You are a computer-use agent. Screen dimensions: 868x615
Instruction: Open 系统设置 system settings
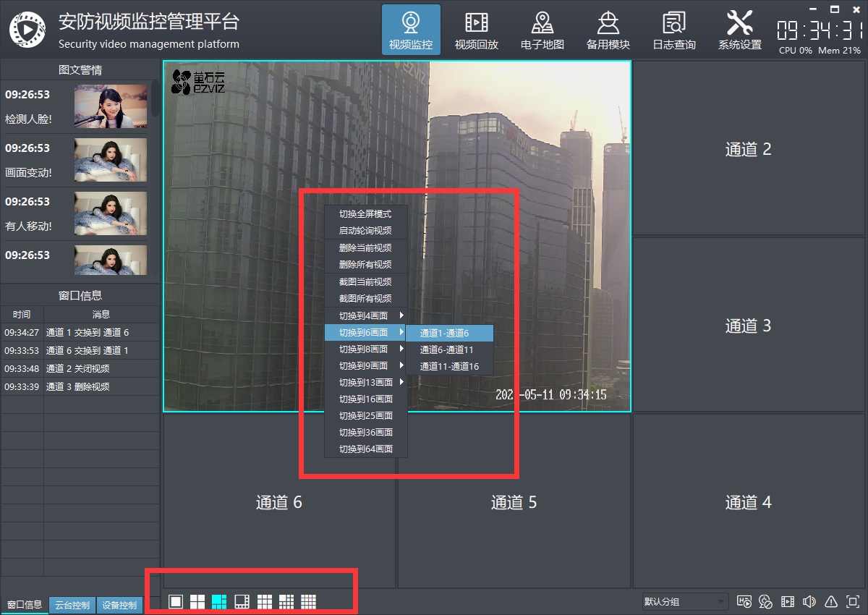(739, 30)
